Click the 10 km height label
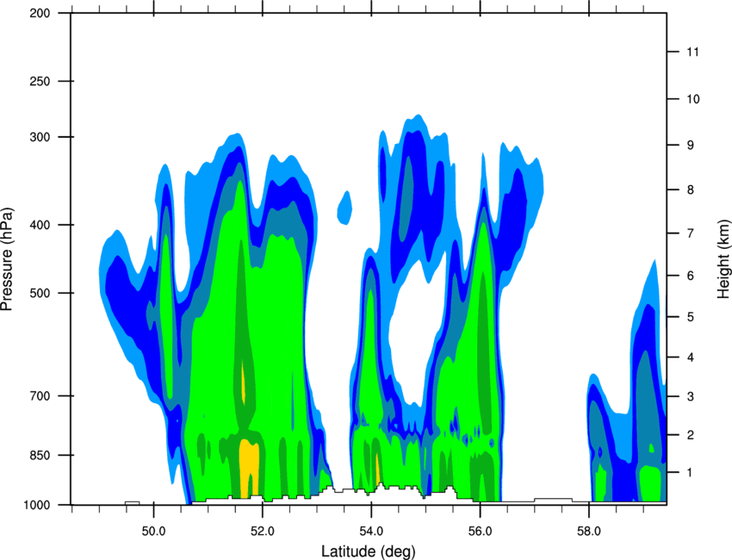This screenshot has width=732, height=560. [692, 99]
